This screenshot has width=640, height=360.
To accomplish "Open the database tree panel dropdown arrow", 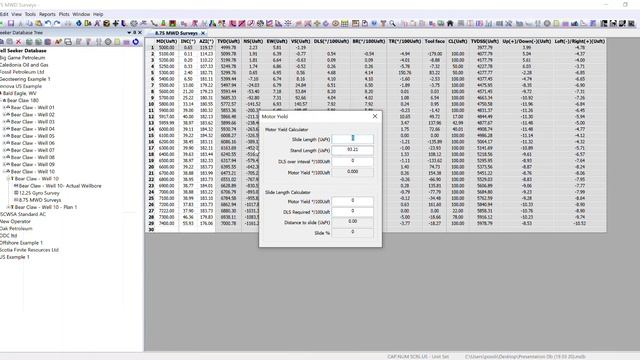I will pos(129,33).
